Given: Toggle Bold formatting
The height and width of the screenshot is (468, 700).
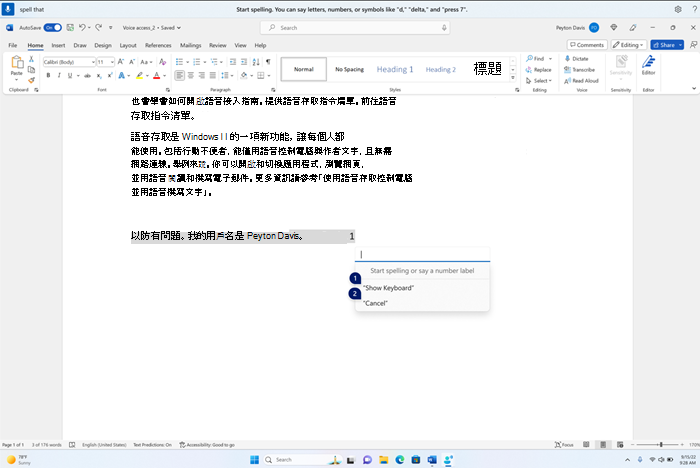Looking at the screenshot, I should (x=48, y=75).
